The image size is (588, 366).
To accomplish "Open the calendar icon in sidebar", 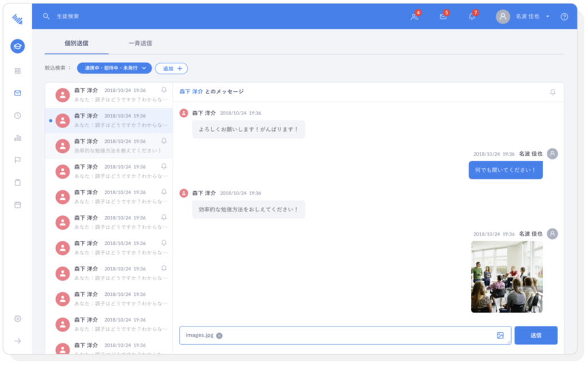I will pos(17,205).
